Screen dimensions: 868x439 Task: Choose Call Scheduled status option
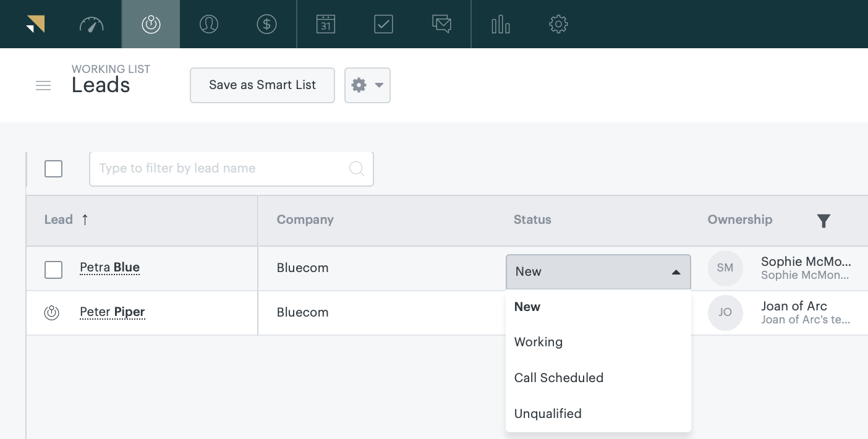coord(558,378)
